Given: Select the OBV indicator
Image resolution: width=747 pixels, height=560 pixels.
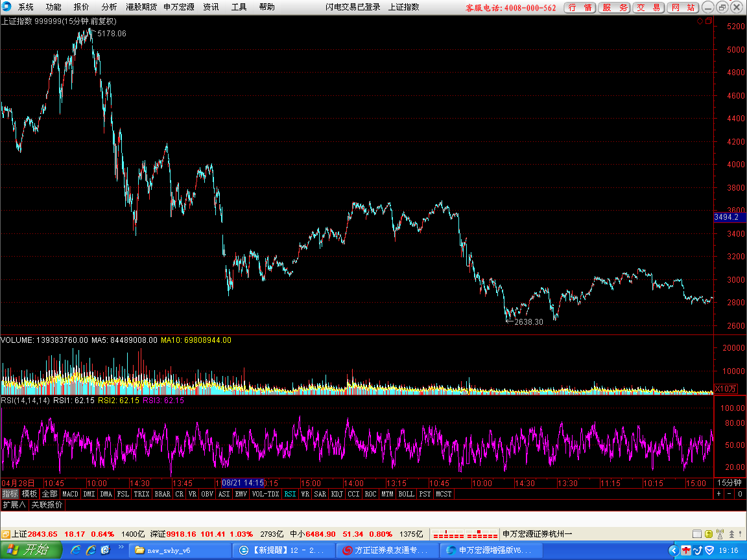Looking at the screenshot, I should point(207,494).
